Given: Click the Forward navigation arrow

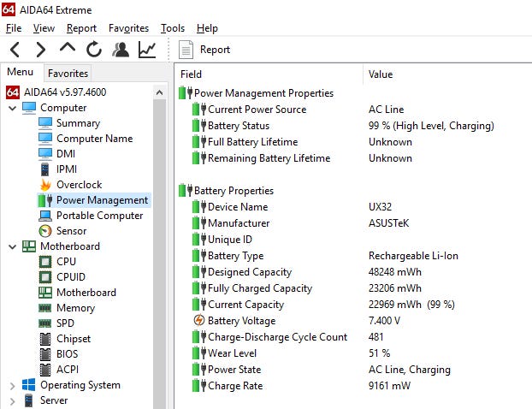Looking at the screenshot, I should 40,50.
